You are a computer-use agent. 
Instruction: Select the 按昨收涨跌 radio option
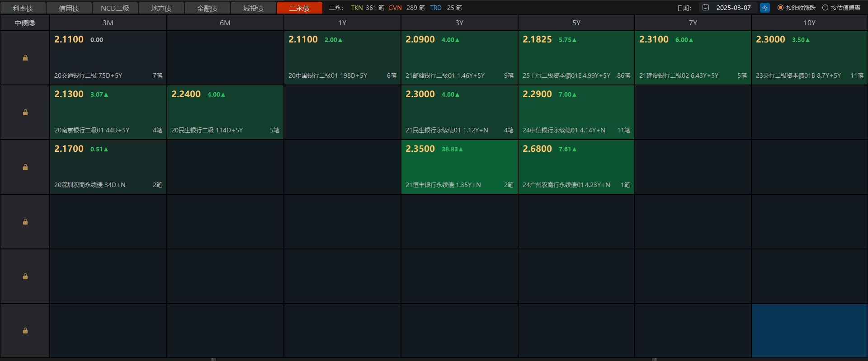(780, 8)
